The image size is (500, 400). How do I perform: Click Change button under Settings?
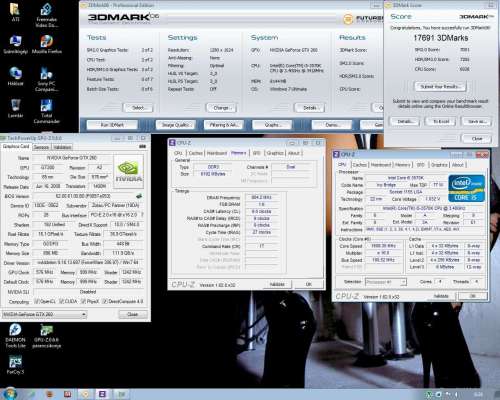[221, 108]
